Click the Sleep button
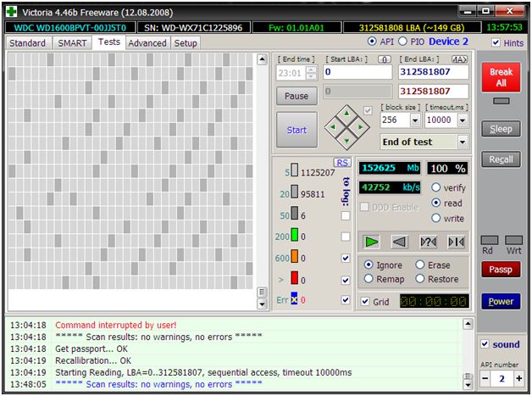This screenshot has width=532, height=396. pyautogui.click(x=501, y=129)
